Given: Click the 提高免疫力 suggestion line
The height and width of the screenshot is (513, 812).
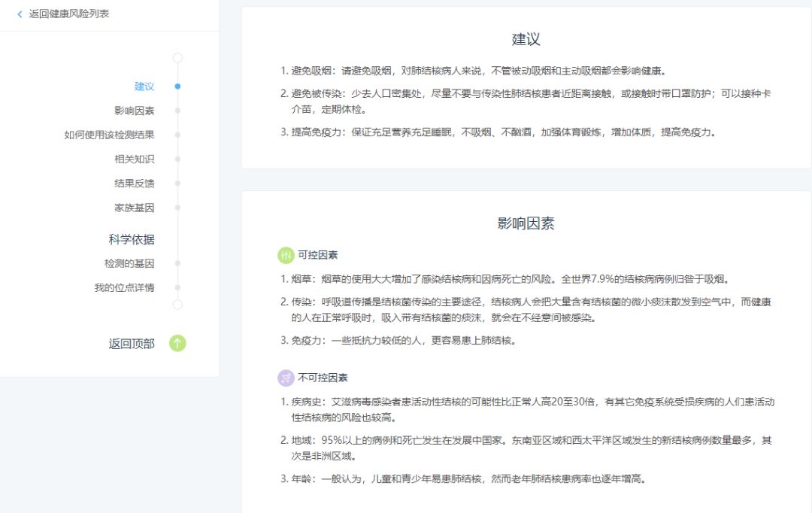Looking at the screenshot, I should [x=498, y=132].
